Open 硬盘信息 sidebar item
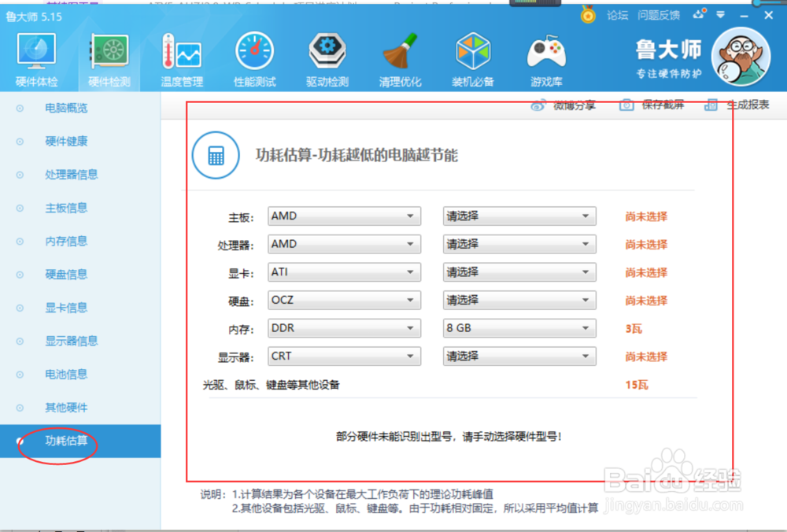This screenshot has width=787, height=532. tap(66, 274)
